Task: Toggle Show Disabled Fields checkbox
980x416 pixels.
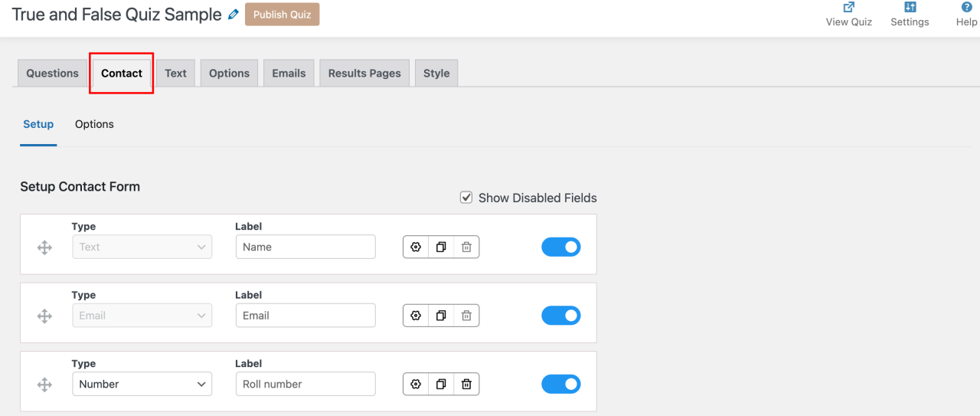Action: pos(466,197)
